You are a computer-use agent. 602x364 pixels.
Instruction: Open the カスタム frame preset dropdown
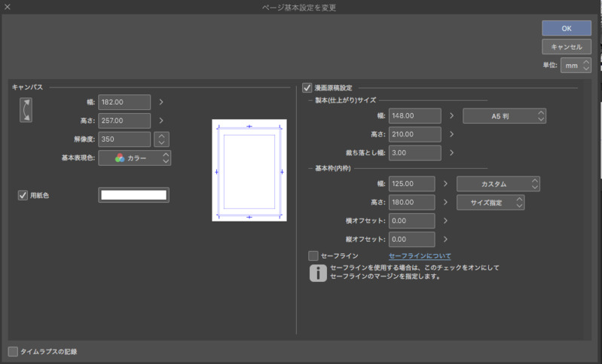[x=498, y=184]
